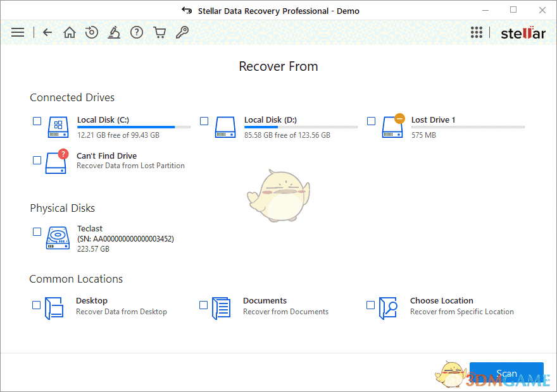Click the back arrow icon

pyautogui.click(x=47, y=32)
